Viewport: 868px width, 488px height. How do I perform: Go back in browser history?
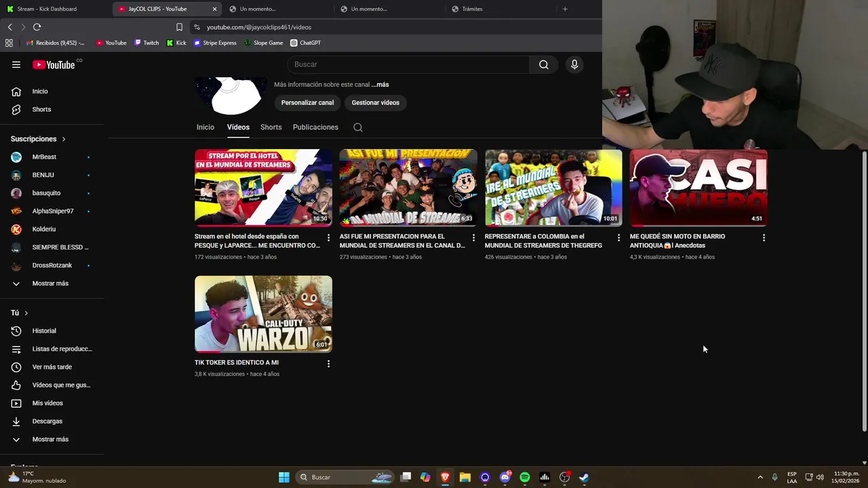pos(9,27)
